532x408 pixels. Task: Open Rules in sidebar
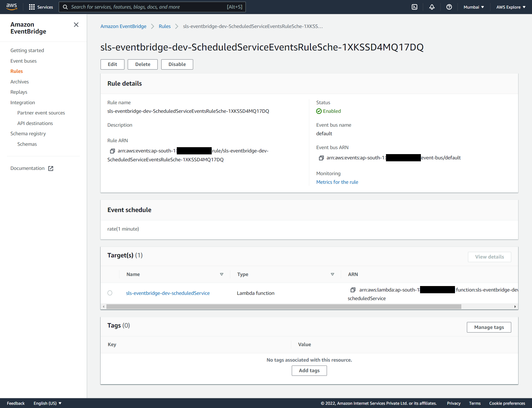point(17,71)
